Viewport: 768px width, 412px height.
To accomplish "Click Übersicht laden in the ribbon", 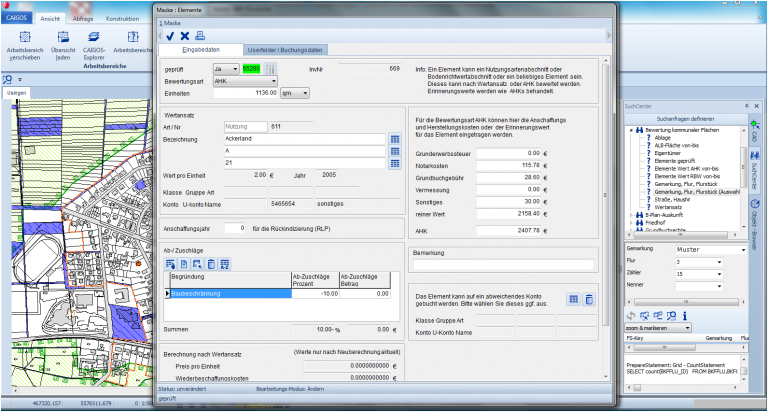I will click(63, 46).
